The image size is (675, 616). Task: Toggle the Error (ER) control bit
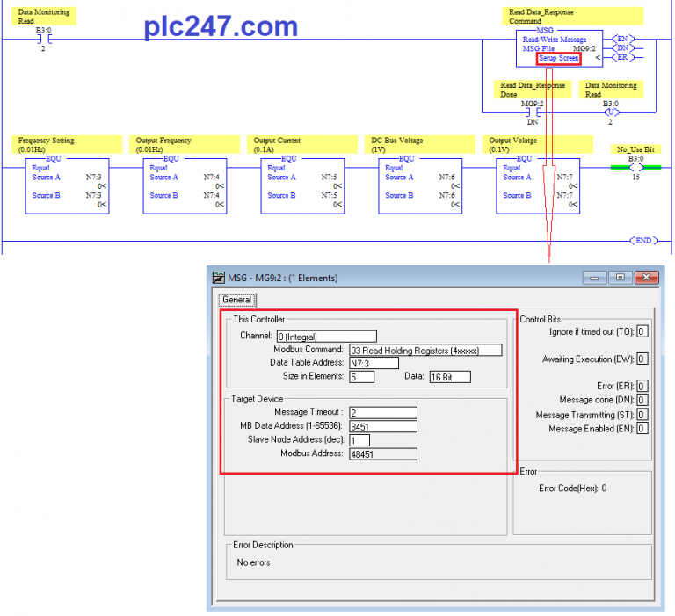[x=642, y=386]
